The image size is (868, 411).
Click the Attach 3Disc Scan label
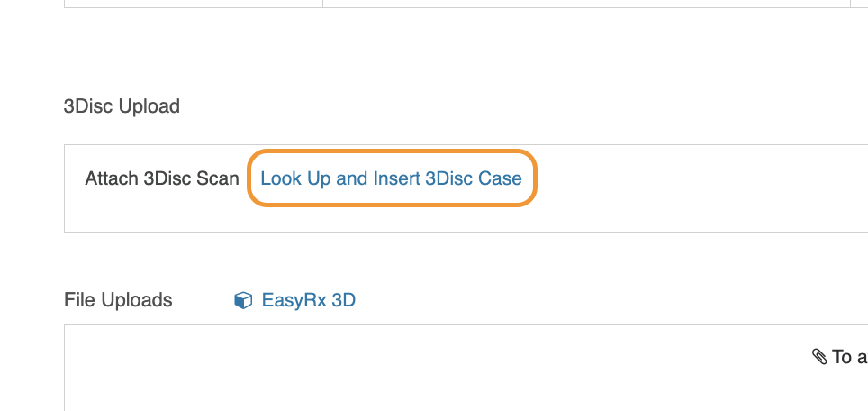pyautogui.click(x=162, y=178)
